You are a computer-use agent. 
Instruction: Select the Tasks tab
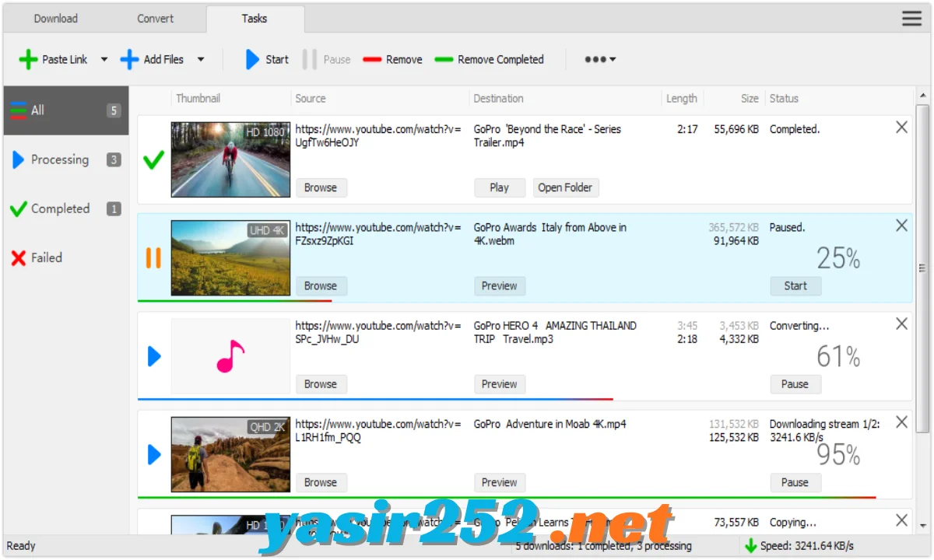(255, 19)
